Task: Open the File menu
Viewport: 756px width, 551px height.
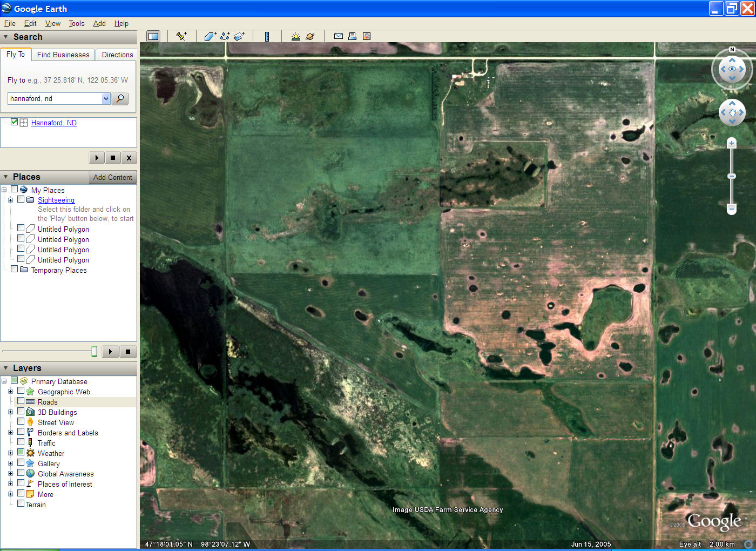Action: point(10,23)
